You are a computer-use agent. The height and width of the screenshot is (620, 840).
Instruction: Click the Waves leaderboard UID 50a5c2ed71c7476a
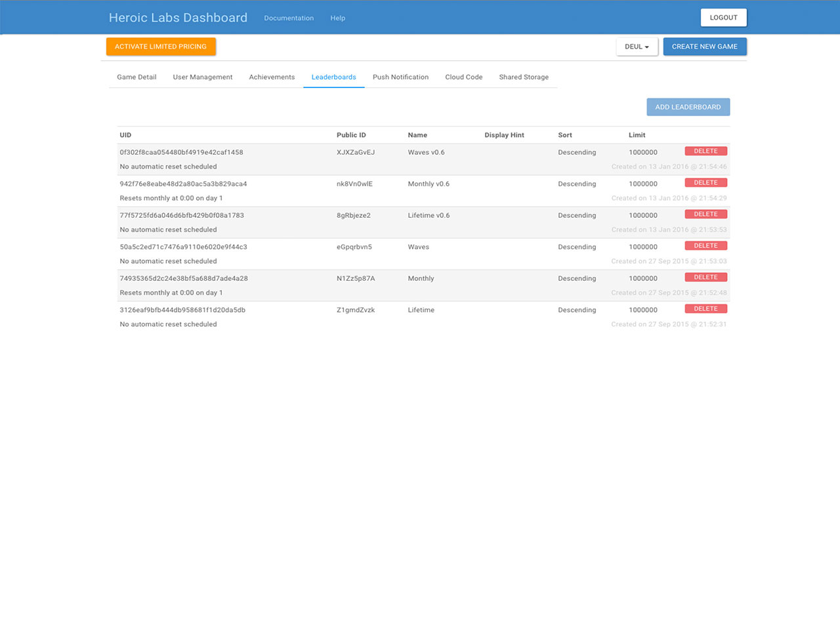point(183,247)
